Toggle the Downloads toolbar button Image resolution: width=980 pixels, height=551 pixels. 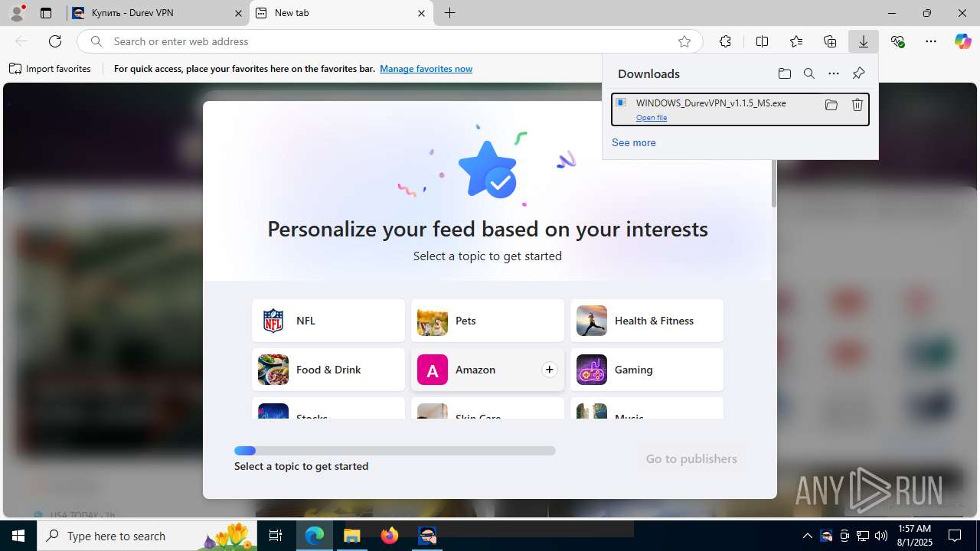(x=864, y=41)
